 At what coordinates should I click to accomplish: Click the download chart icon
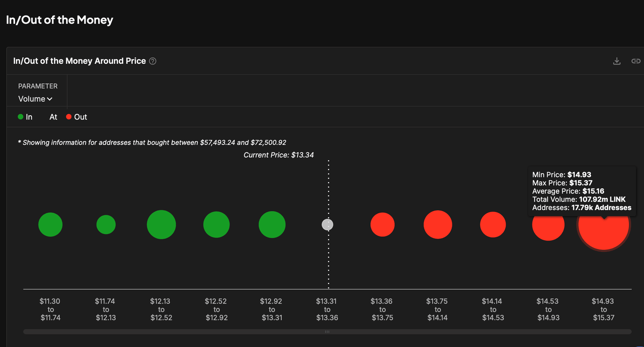pos(616,61)
